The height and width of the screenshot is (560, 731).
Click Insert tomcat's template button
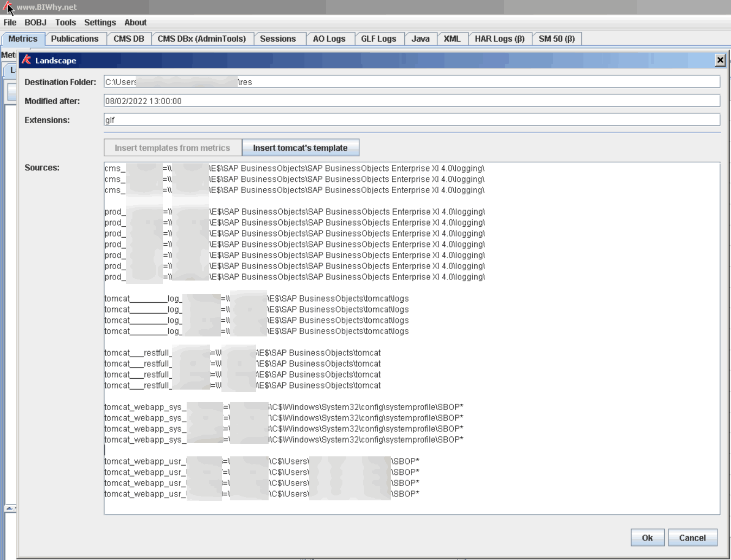(x=300, y=148)
